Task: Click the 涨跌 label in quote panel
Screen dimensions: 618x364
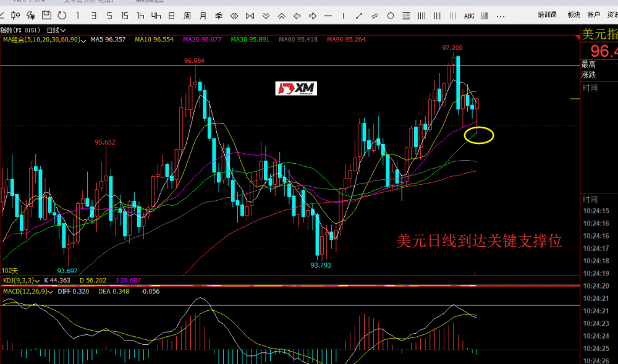Action: (588, 75)
